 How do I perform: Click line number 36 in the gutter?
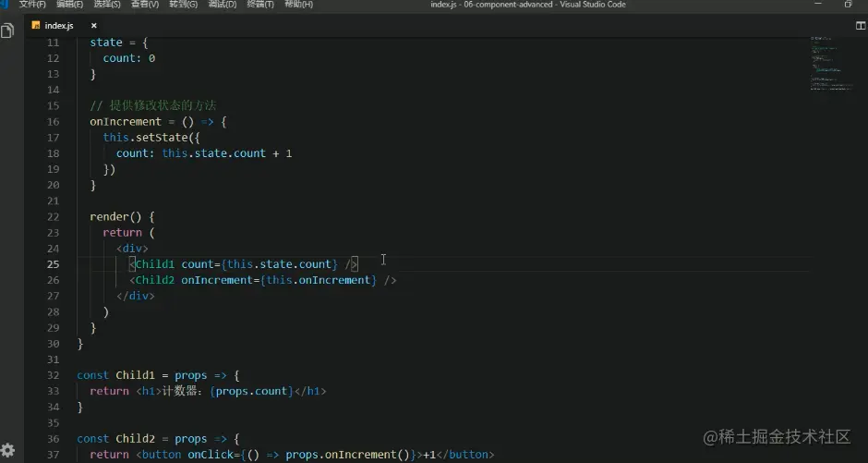click(x=54, y=439)
